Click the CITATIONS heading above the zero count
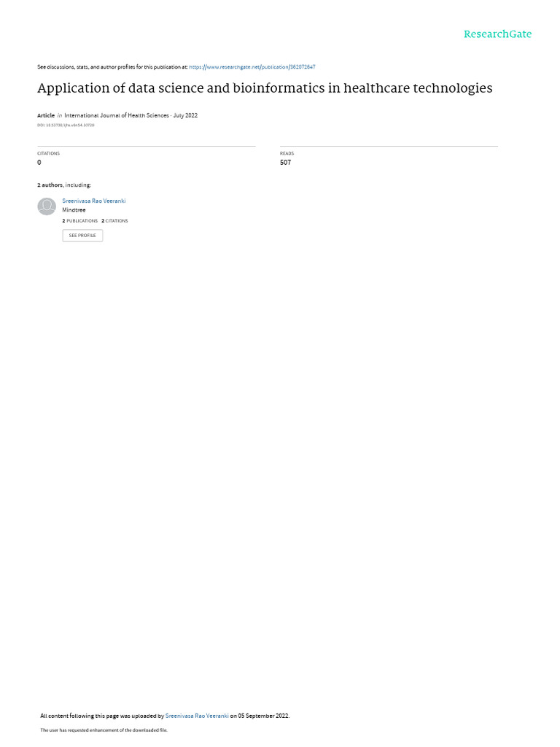 [x=49, y=153]
